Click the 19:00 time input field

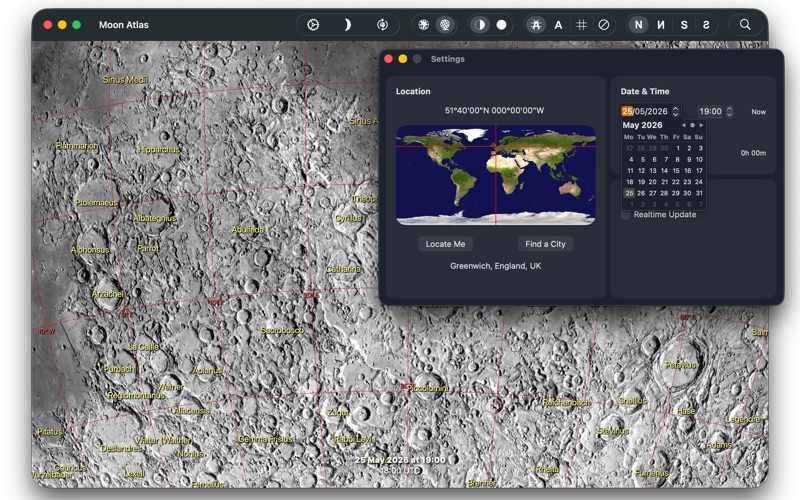710,111
